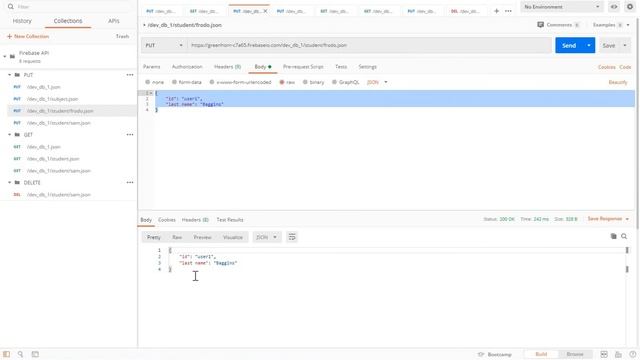This screenshot has height=360, width=640.
Task: Select the binary body radio button
Action: point(305,82)
